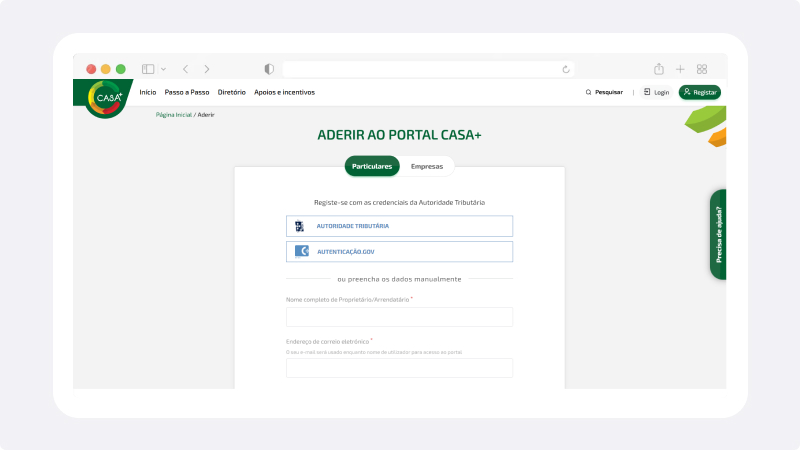Screen dimensions: 800x450
Task: Go forward with the browser arrow
Action: coord(207,69)
